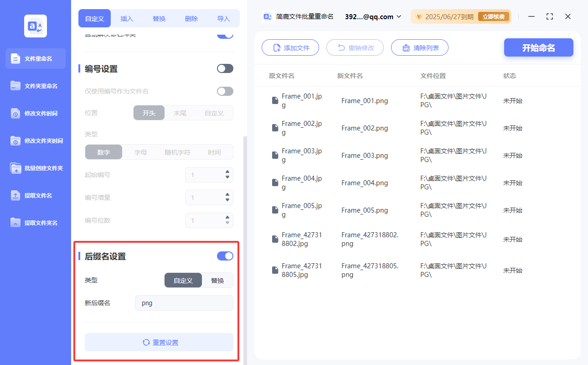
Task: Open the 导入 tab
Action: point(223,18)
